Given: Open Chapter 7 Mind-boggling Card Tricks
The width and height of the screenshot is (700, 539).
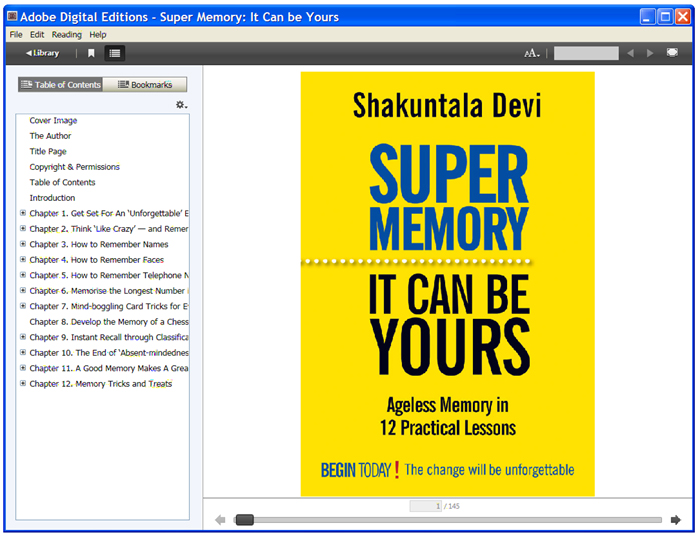Looking at the screenshot, I should [109, 306].
